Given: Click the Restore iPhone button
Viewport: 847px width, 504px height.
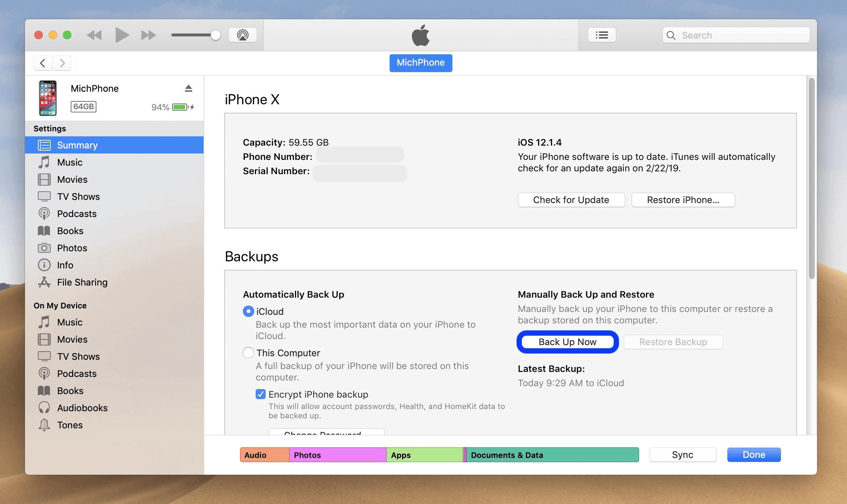Looking at the screenshot, I should coord(683,199).
